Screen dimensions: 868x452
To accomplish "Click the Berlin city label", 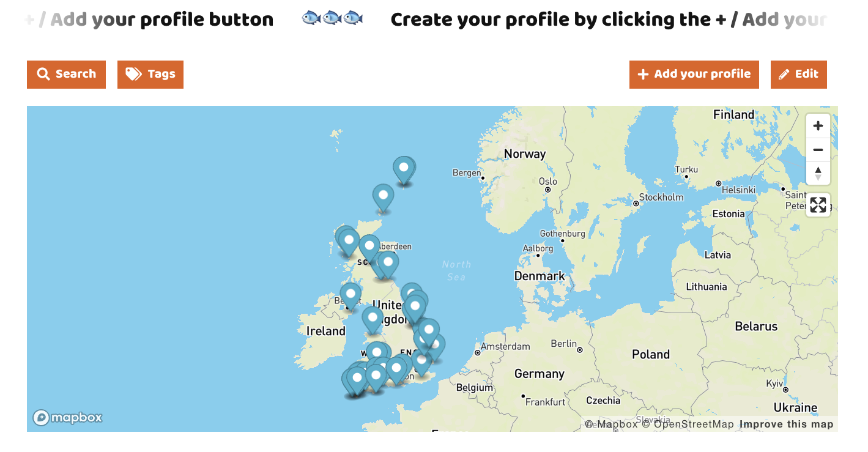I will pos(564,344).
